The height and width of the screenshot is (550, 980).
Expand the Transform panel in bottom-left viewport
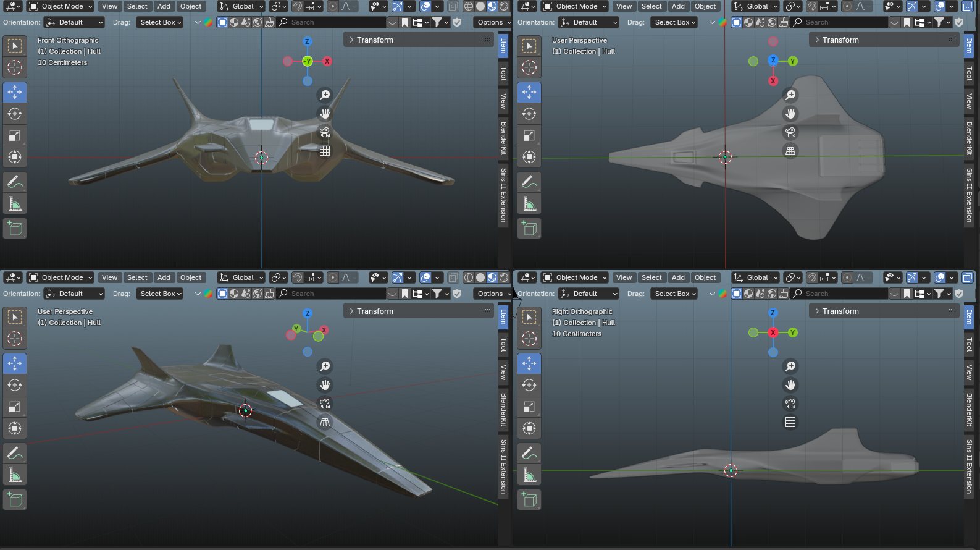coord(375,311)
